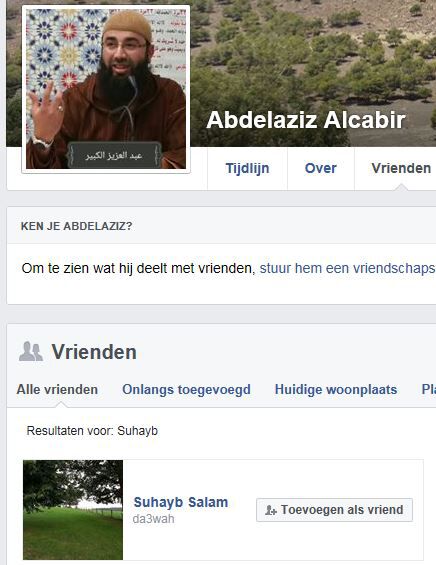Follow the 'stuur hem een vriendschaps' link
436x565 pixels.
[x=347, y=268]
